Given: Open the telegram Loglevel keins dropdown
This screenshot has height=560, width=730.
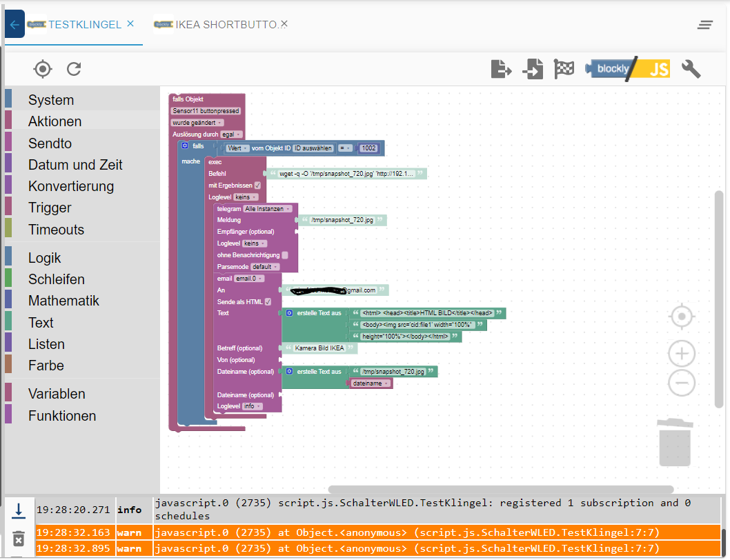Looking at the screenshot, I should tap(255, 243).
